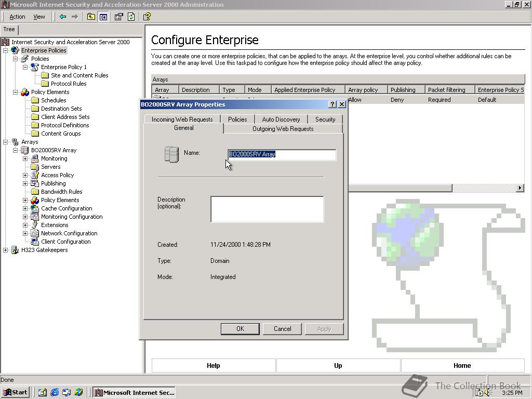This screenshot has width=532, height=399.
Task: Click the Arrays node icon in tree
Action: coord(15,142)
